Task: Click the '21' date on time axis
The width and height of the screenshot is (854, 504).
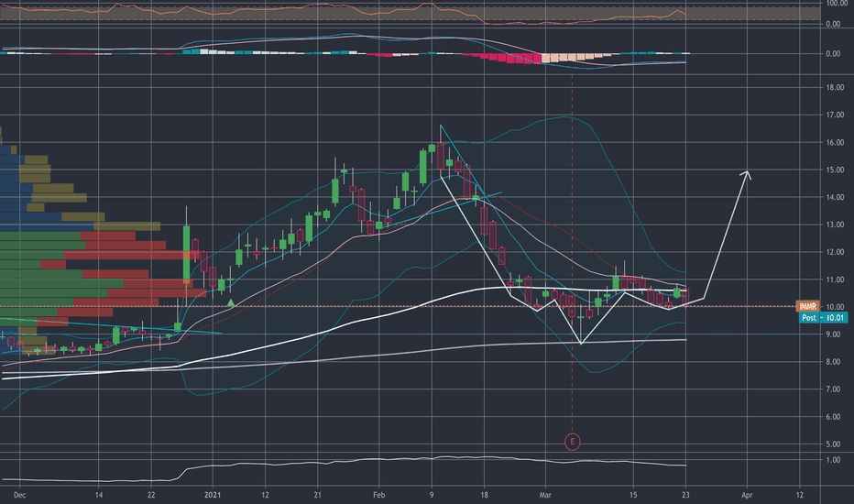Action: pos(318,495)
